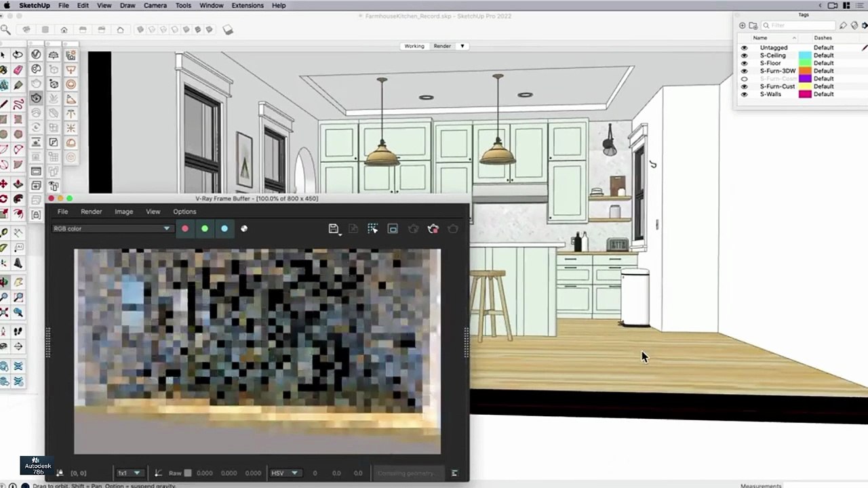Click the S-Ceiling cyan color swatch
The image size is (868, 488).
[805, 56]
